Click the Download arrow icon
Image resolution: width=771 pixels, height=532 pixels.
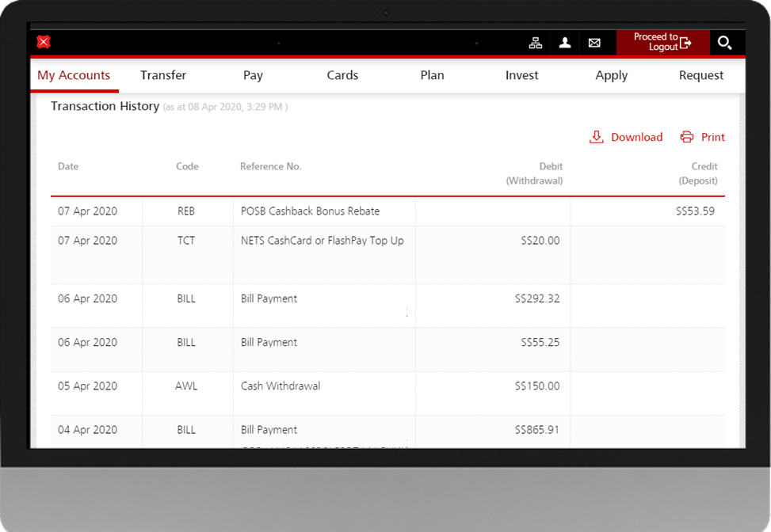(x=596, y=137)
